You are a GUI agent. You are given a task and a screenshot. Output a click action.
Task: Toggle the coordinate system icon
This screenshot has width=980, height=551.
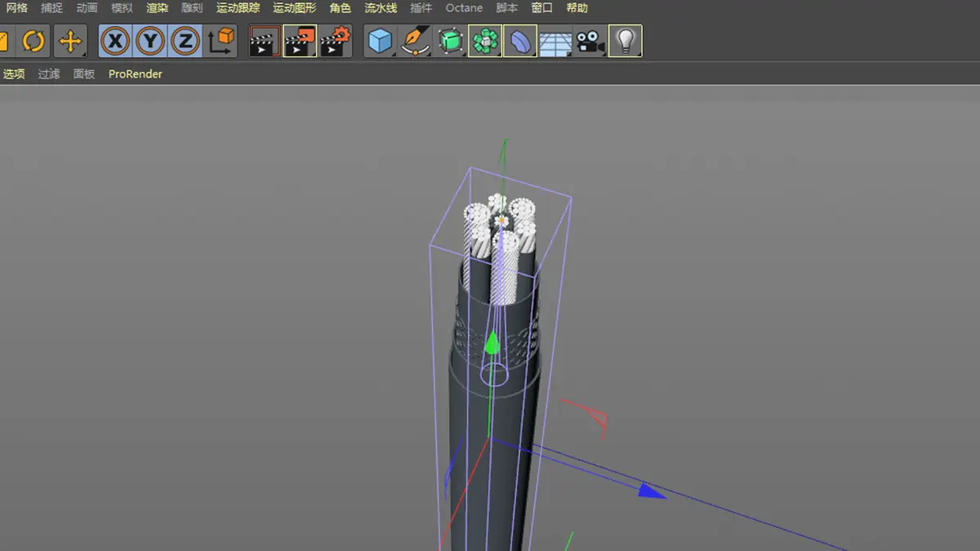[220, 41]
